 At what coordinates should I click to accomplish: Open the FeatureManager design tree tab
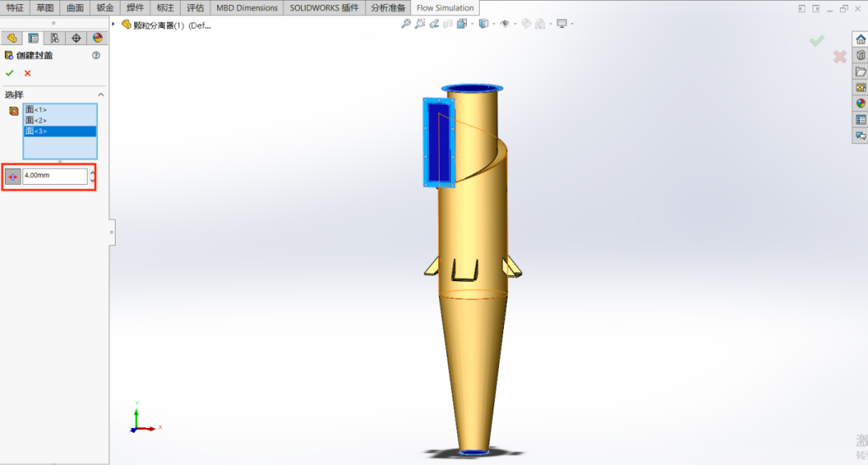[x=11, y=39]
